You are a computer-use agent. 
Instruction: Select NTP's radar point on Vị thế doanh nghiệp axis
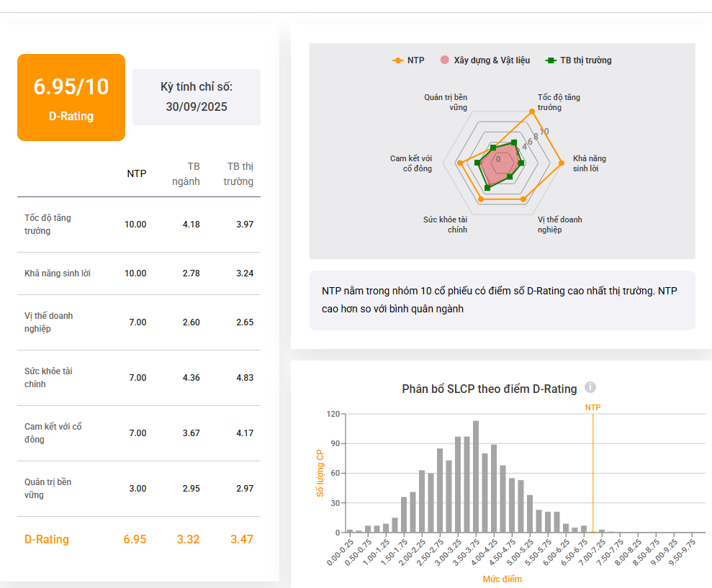(x=523, y=199)
